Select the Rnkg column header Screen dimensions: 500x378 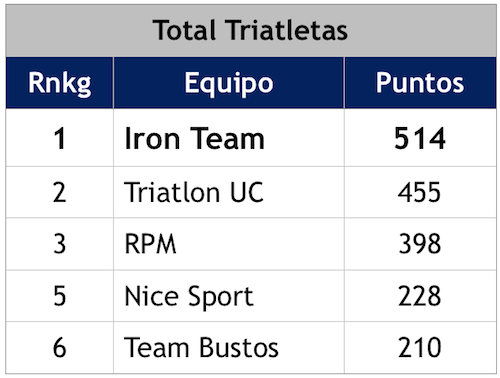pos(59,83)
